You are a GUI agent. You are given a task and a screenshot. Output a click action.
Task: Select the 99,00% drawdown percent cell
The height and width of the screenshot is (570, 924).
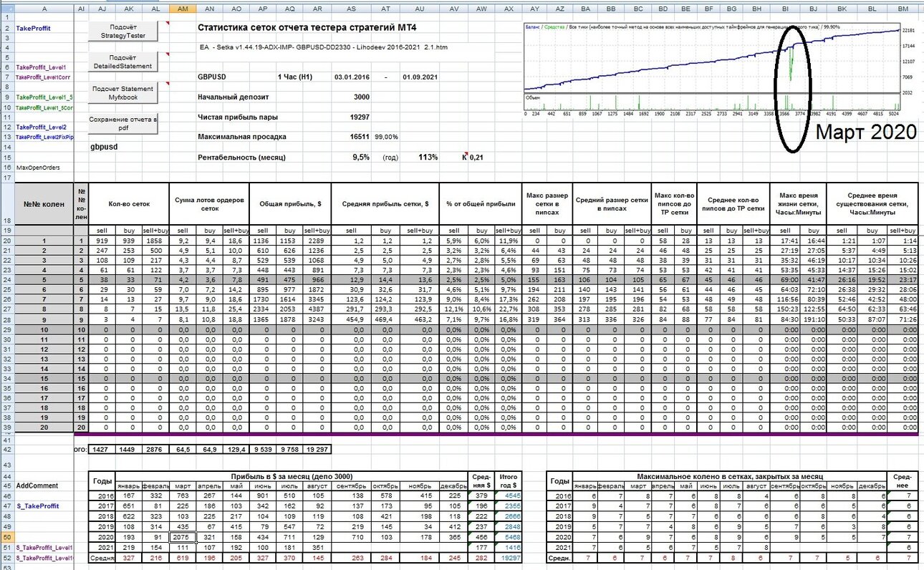[386, 136]
